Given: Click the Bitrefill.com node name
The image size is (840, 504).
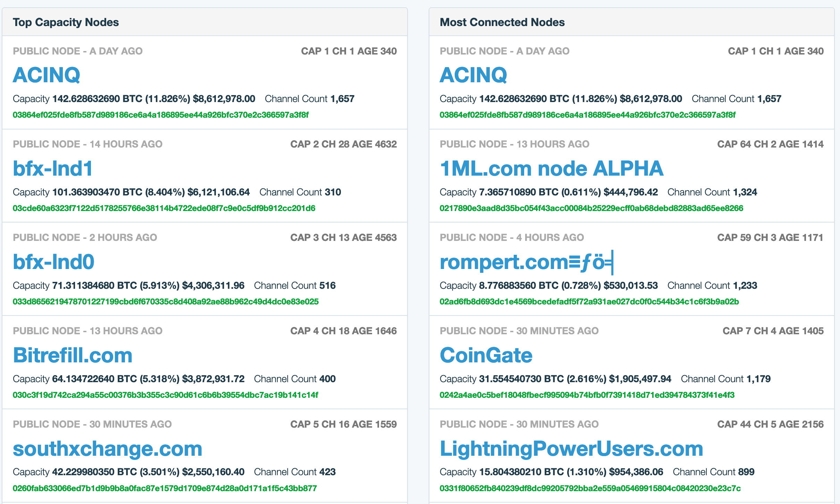Looking at the screenshot, I should (73, 355).
